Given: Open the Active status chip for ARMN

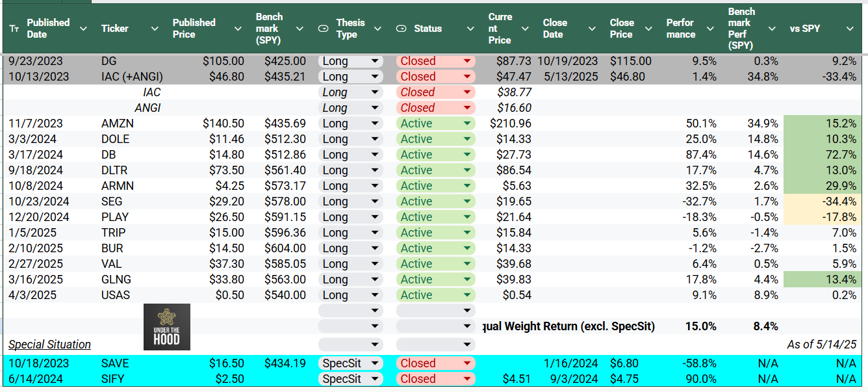Looking at the screenshot, I should click(435, 186).
